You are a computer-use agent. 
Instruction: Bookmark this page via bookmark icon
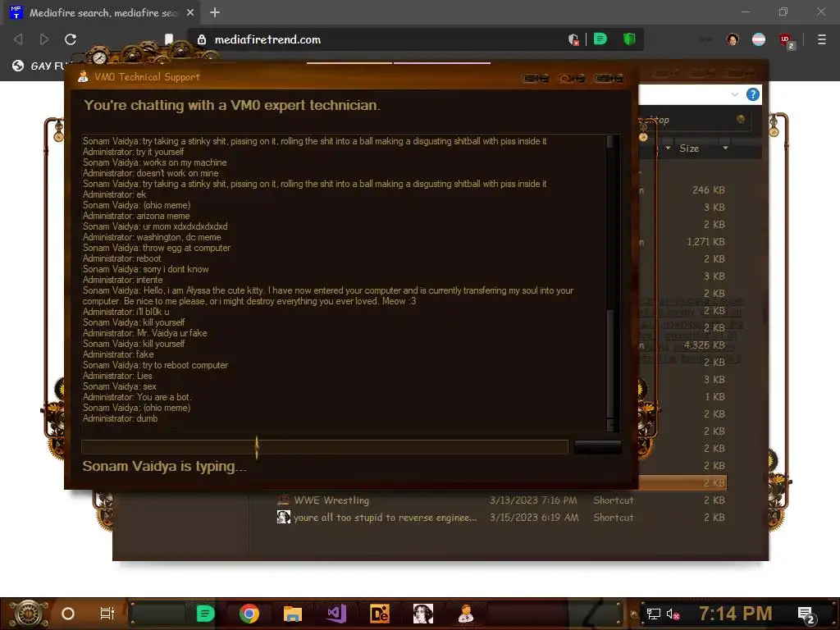click(169, 39)
